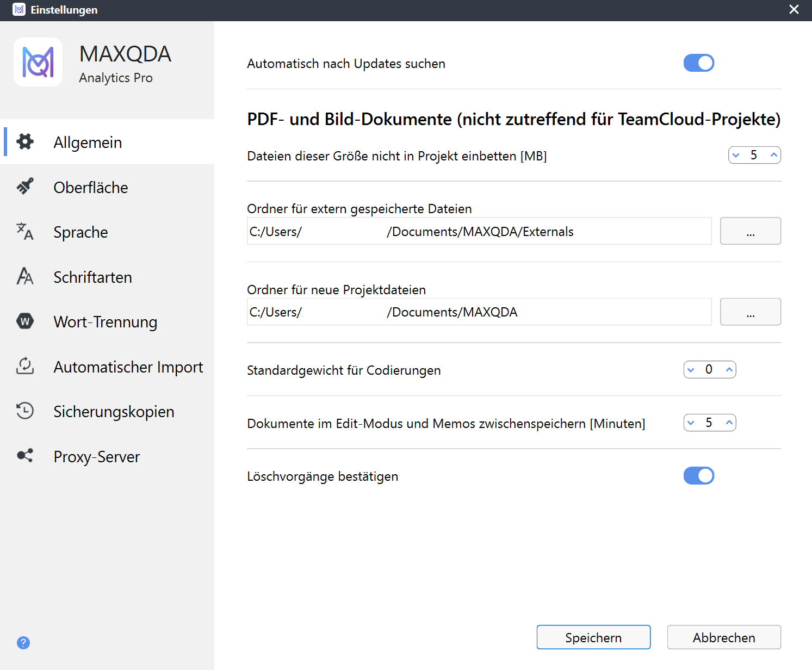Switch to the Allgemein settings section
This screenshot has height=670, width=812.
(x=87, y=142)
